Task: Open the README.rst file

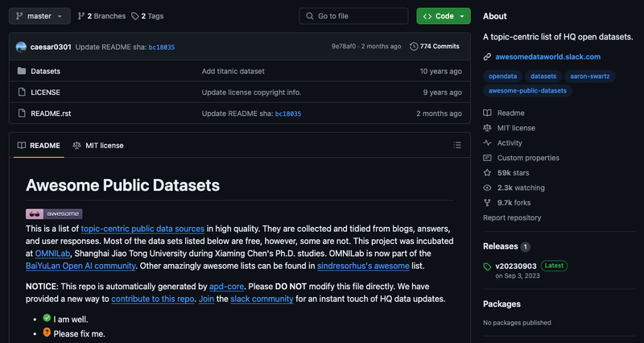Action: pyautogui.click(x=51, y=114)
